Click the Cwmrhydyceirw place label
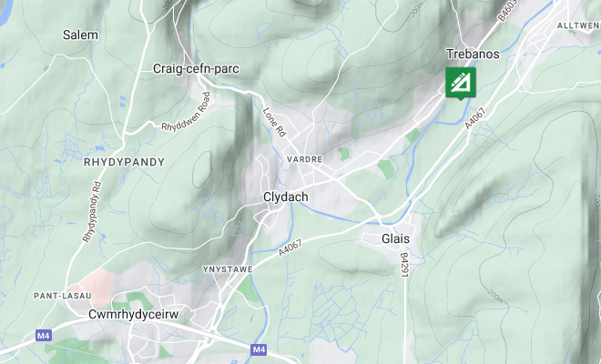Image resolution: width=601 pixels, height=364 pixels. coord(133,315)
